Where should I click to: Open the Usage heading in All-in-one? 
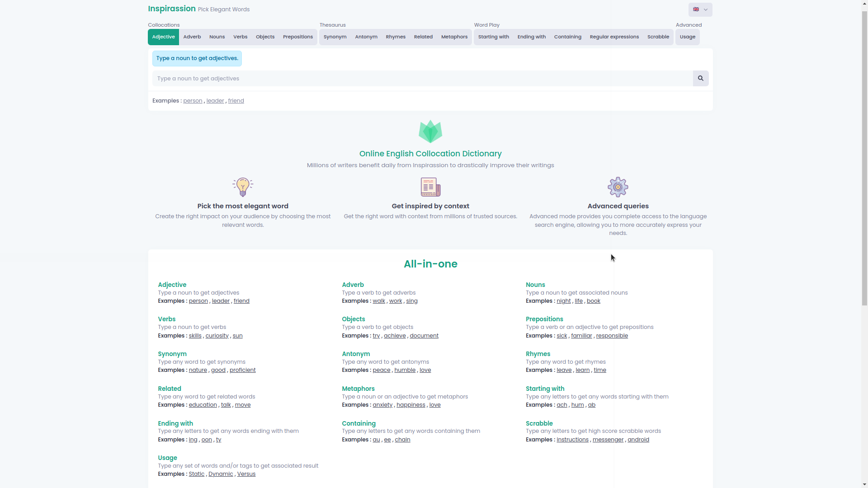[167, 458]
